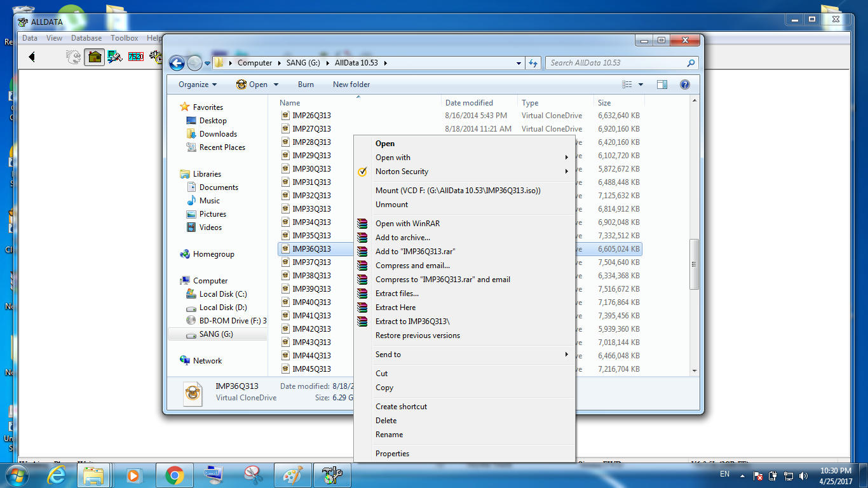This screenshot has height=488, width=868.
Task: Select Mount VCD F: context menu entry
Action: point(465,191)
